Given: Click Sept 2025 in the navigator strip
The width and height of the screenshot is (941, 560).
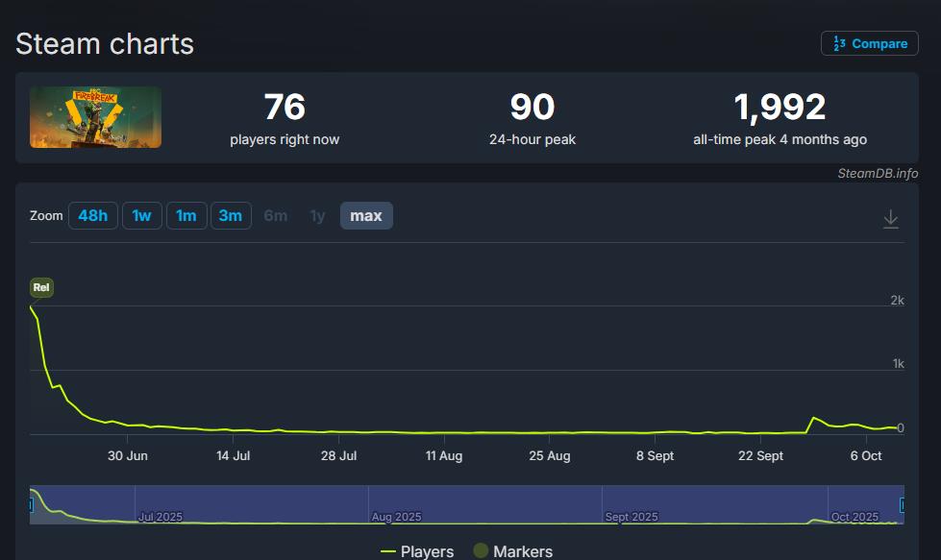Looking at the screenshot, I should pos(631,517).
